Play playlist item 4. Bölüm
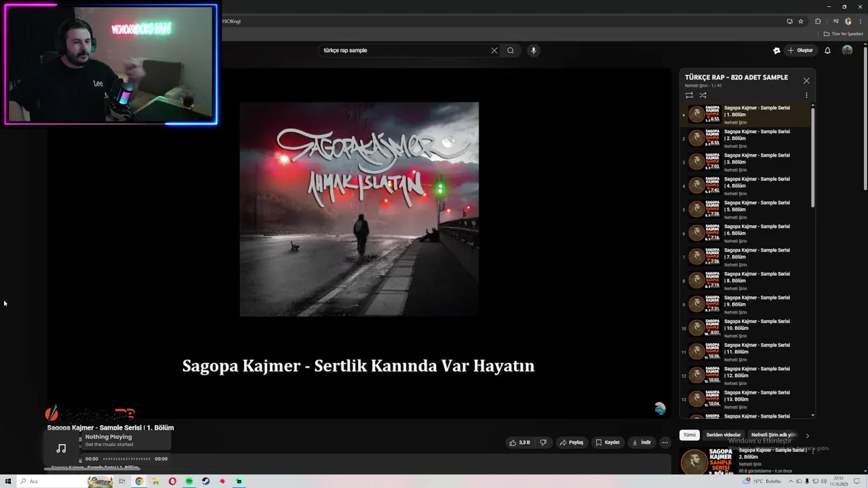Screen dimensions: 868x488 pos(746,186)
